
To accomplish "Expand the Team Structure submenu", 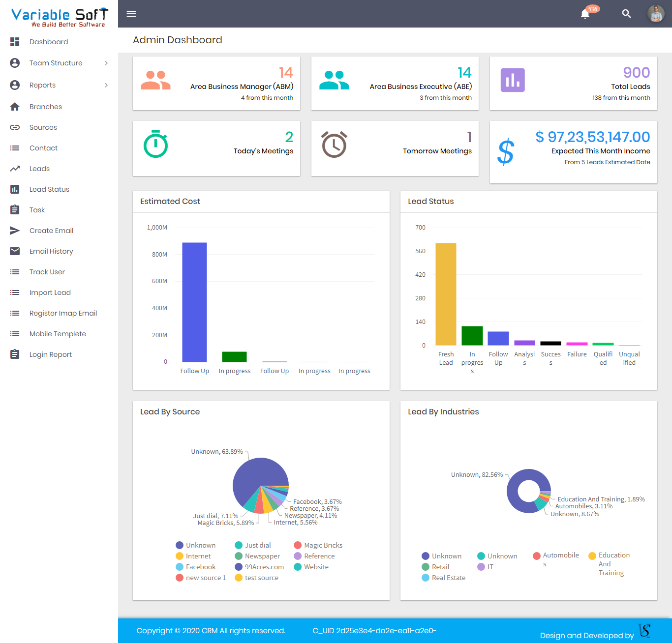I will click(x=106, y=63).
